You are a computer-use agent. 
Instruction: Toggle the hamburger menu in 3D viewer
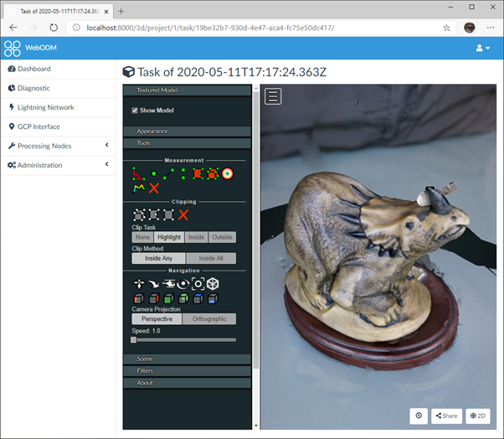pos(273,96)
